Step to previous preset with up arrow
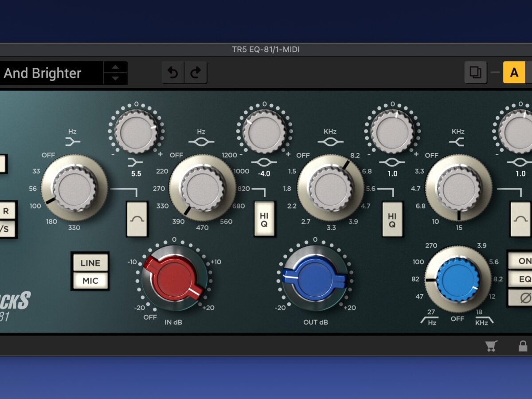The width and height of the screenshot is (532, 399). (x=115, y=67)
